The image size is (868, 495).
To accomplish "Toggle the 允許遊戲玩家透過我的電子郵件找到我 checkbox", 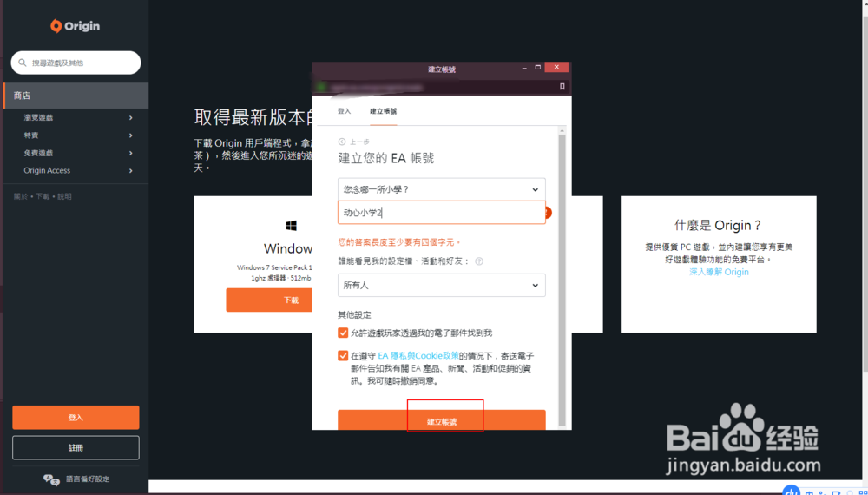I will click(x=343, y=333).
